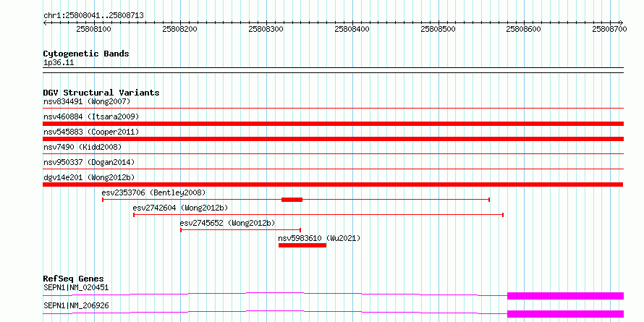Screen dimensions: 644x322
Task: Click the 25808200 ruler tick label
Action: click(180, 29)
